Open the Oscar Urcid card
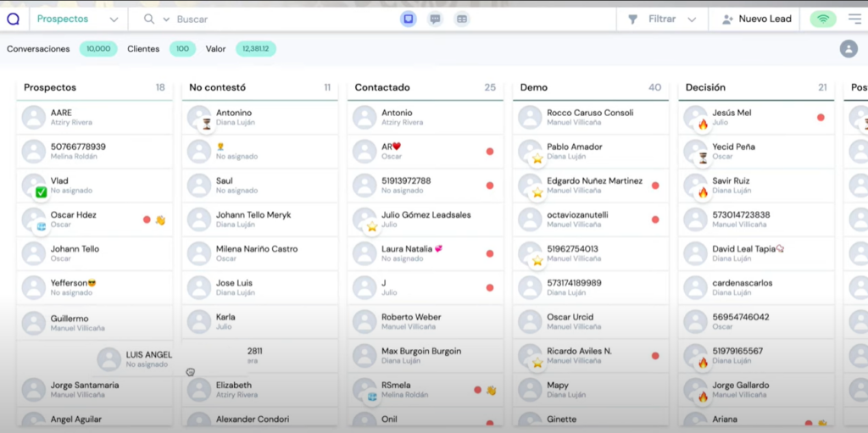The height and width of the screenshot is (433, 868). 591,322
